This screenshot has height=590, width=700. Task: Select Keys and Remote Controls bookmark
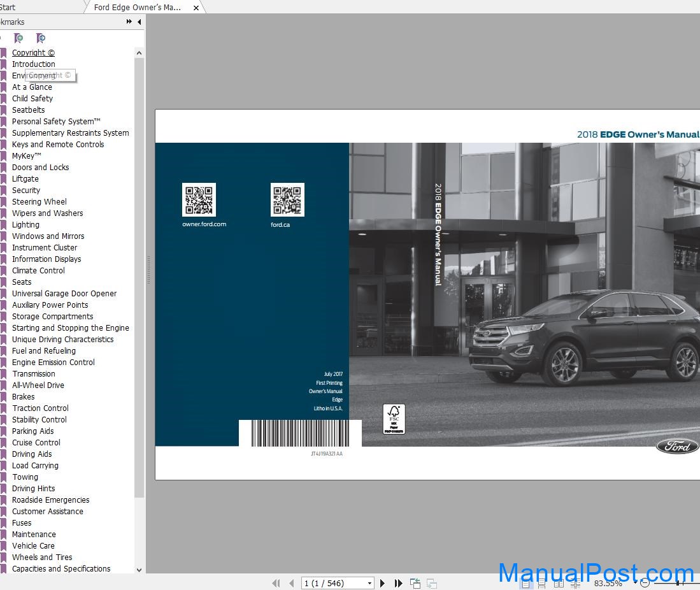[x=58, y=144]
